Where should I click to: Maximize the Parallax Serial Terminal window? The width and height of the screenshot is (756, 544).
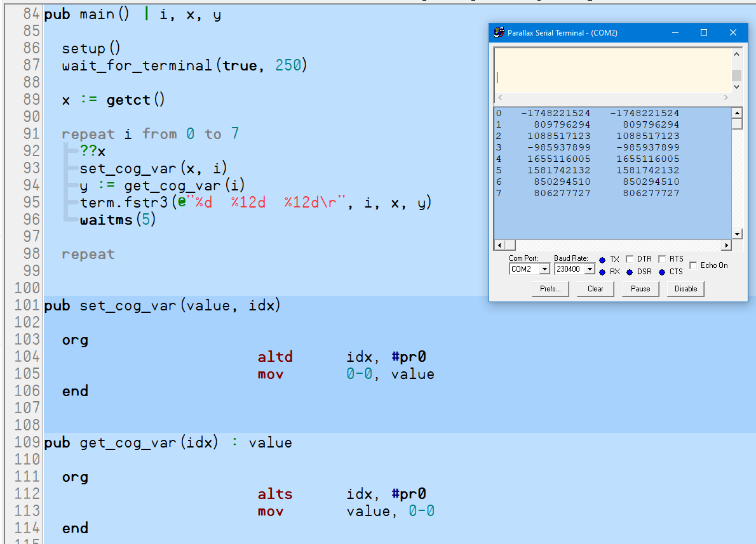(x=704, y=33)
